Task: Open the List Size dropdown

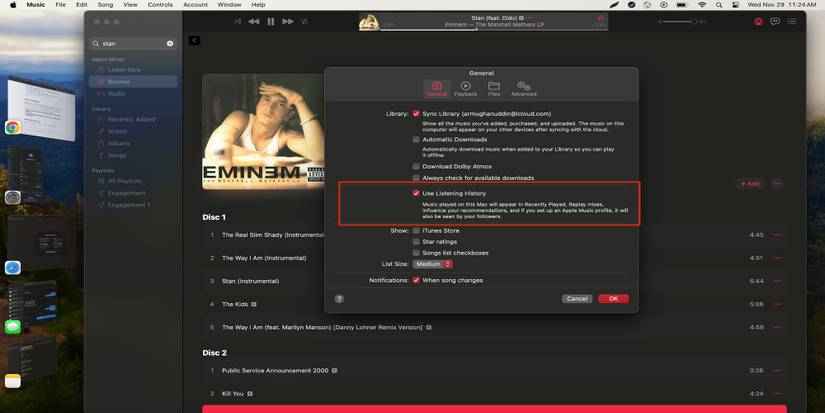Action: [x=432, y=264]
